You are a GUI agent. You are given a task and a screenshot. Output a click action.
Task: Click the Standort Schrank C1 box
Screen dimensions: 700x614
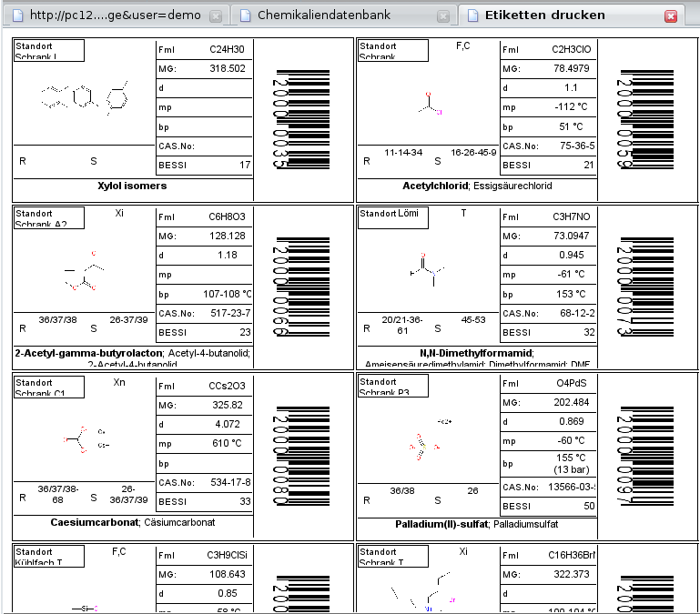point(49,387)
